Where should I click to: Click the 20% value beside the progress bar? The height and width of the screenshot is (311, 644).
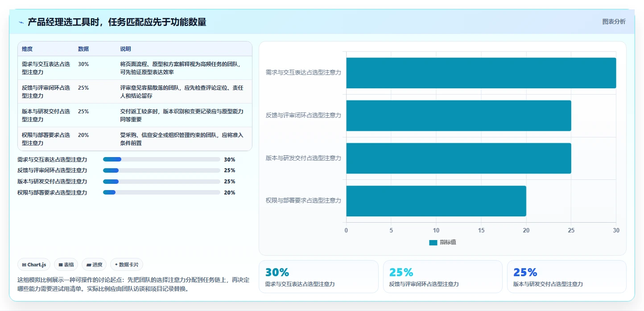click(x=230, y=193)
